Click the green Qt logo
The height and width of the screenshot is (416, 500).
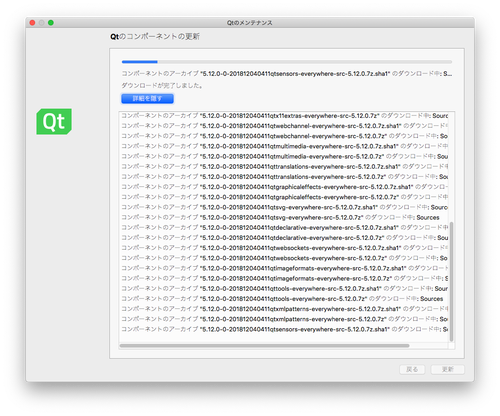pos(54,121)
